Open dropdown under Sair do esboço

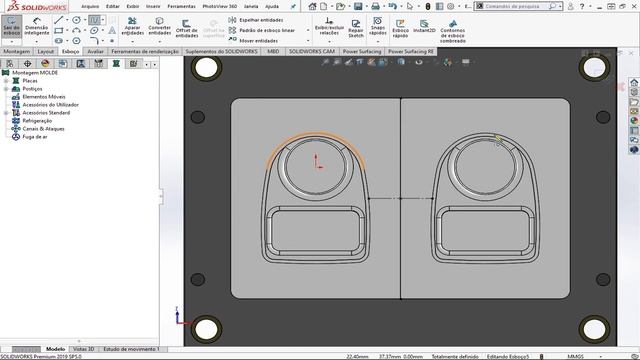11,42
